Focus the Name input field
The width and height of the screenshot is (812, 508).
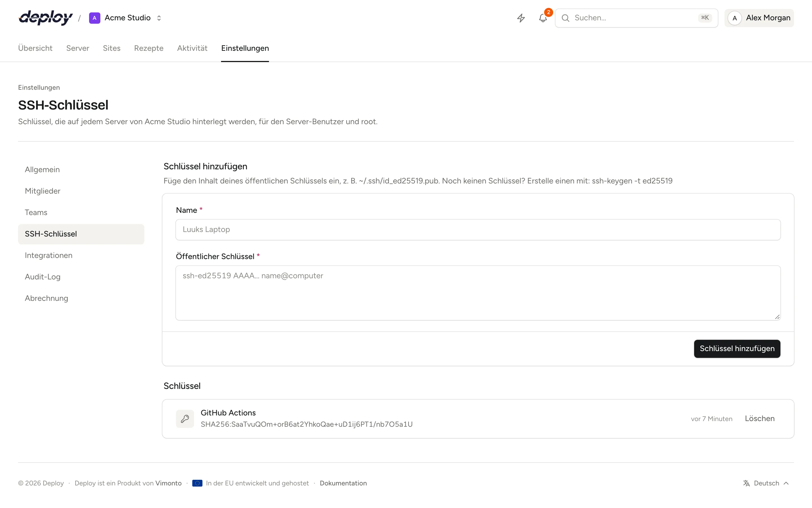tap(478, 230)
